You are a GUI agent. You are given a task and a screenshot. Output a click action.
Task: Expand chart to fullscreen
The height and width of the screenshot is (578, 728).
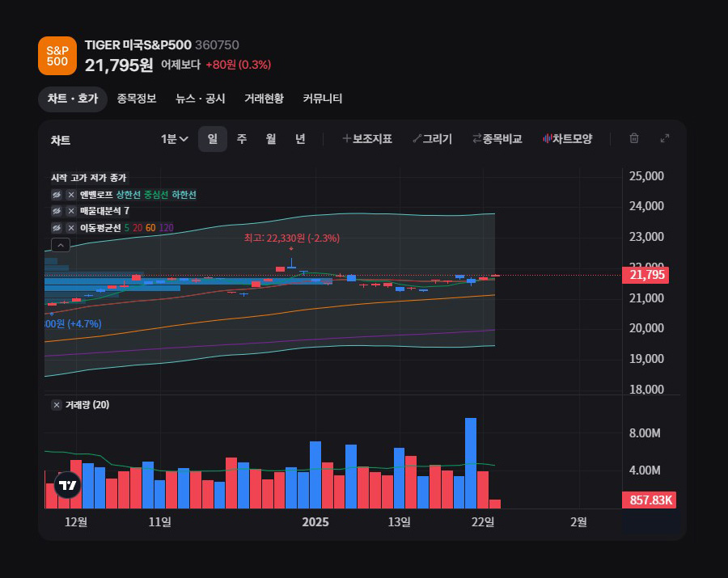665,138
